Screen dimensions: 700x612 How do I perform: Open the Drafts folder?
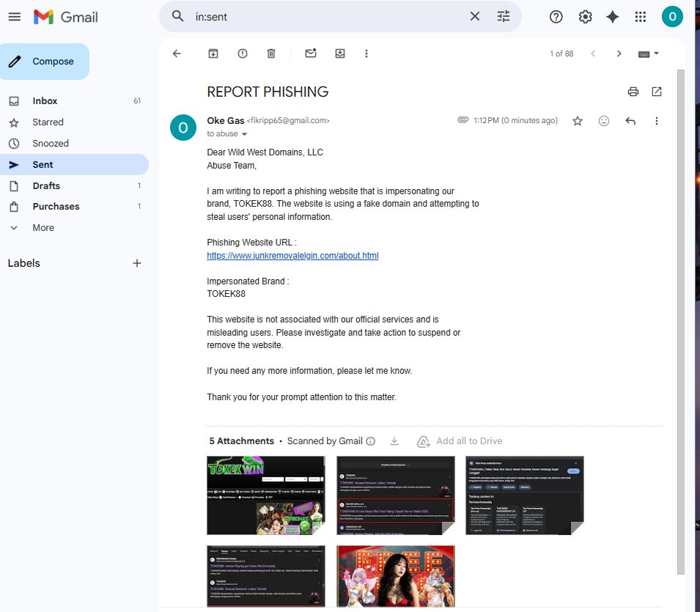pyautogui.click(x=74, y=185)
